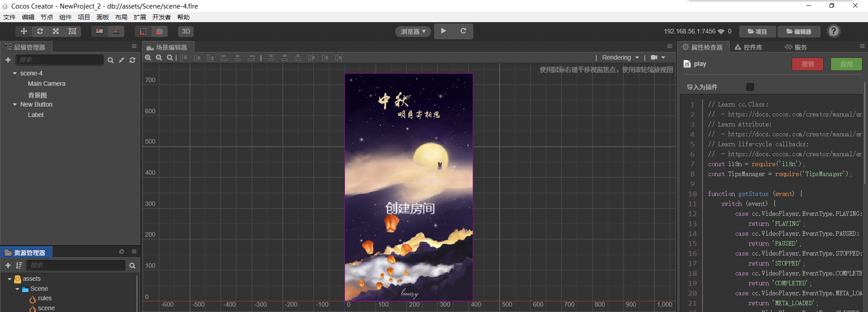
Task: Collapse the scene-4 tree node
Action: click(15, 73)
